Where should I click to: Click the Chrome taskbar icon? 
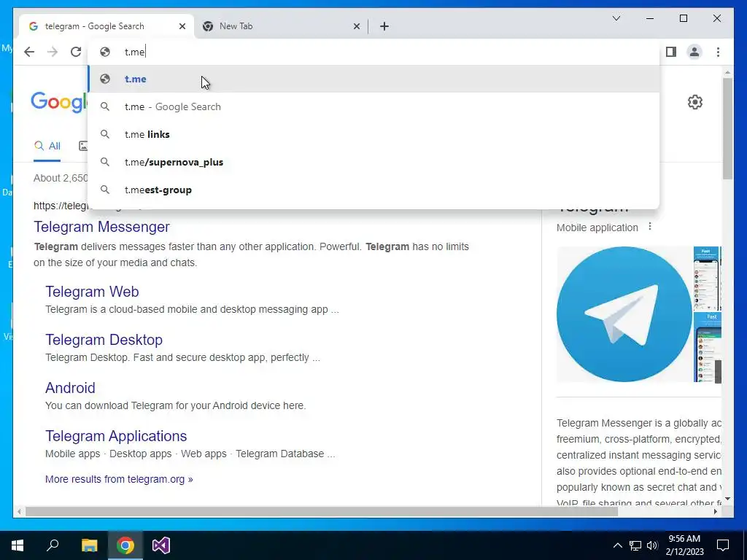tap(125, 545)
